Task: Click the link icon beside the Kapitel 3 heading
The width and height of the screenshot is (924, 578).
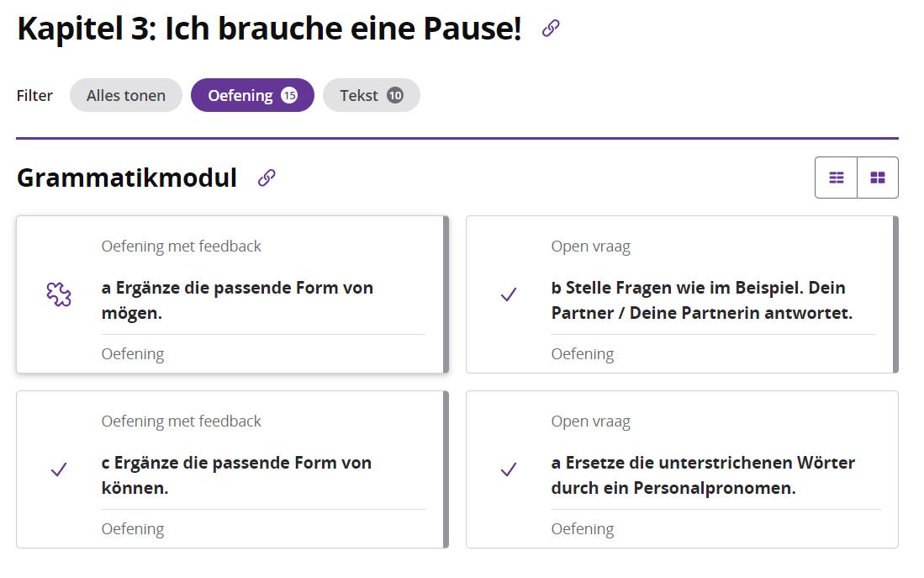Action: click(x=551, y=29)
